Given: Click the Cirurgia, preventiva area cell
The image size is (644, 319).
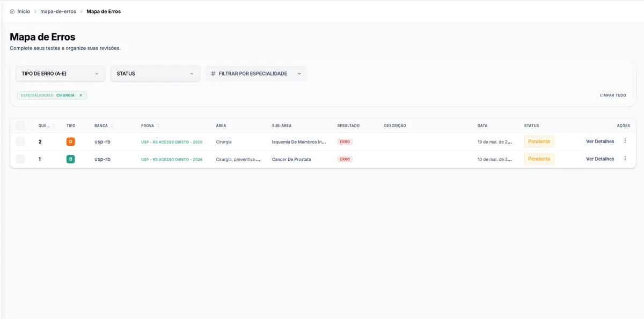Looking at the screenshot, I should [238, 159].
